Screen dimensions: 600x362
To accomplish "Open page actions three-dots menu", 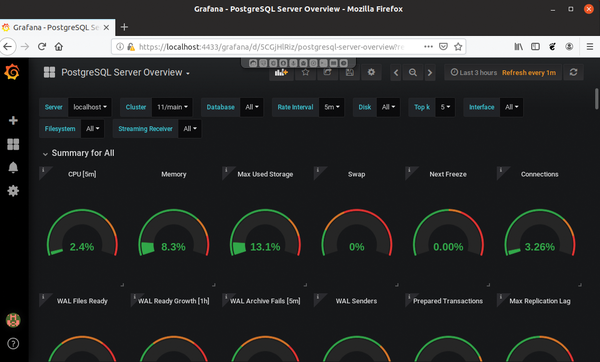I will [428, 47].
